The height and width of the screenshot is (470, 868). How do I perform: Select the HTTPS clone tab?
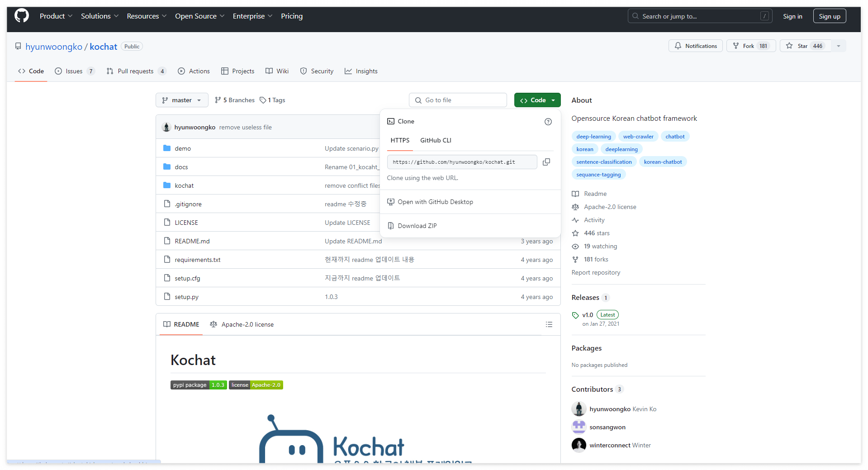(400, 140)
